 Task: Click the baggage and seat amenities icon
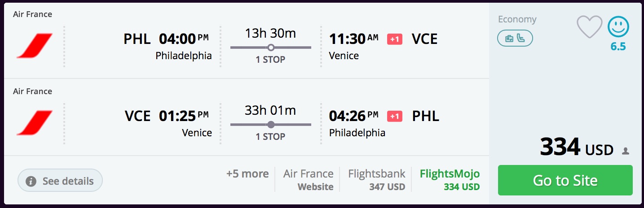coord(515,39)
